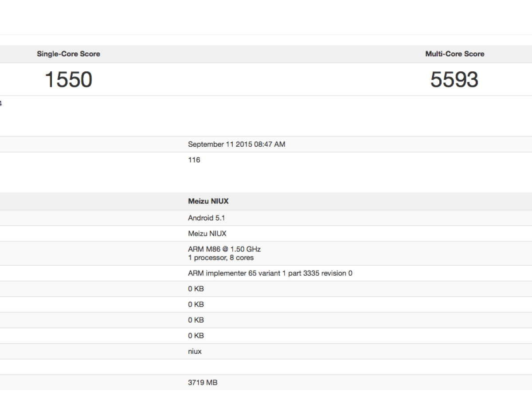The image size is (532, 399).
Task: Click the ARM M86 @ 1.50 GHz text
Action: [224, 250]
